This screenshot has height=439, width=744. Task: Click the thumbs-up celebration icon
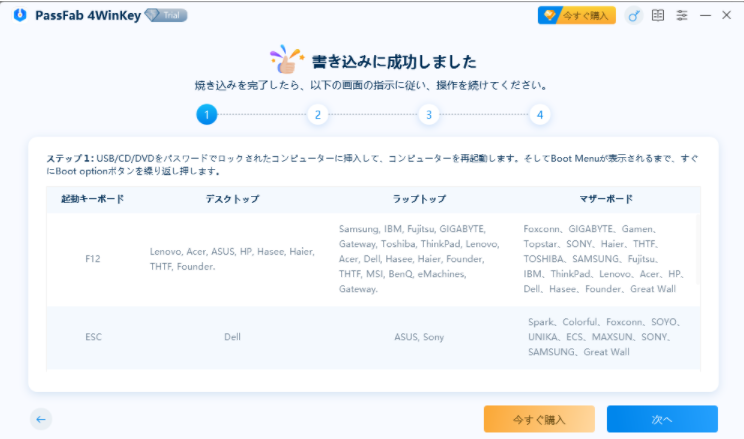point(287,60)
